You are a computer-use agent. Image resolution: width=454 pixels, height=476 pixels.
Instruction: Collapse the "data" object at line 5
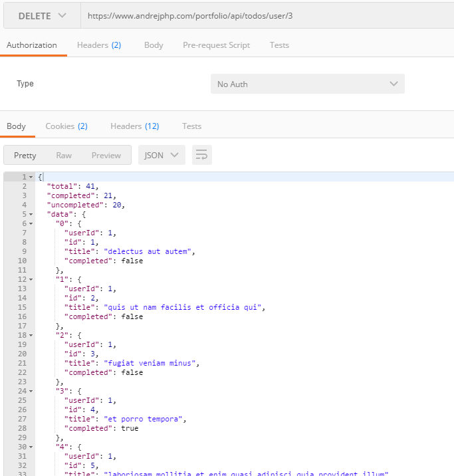click(31, 214)
